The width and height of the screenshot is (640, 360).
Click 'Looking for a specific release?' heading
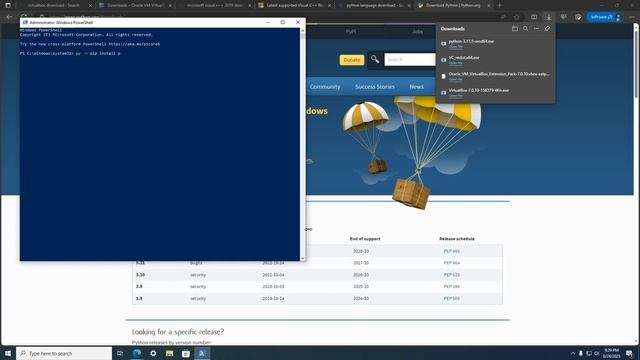point(178,331)
